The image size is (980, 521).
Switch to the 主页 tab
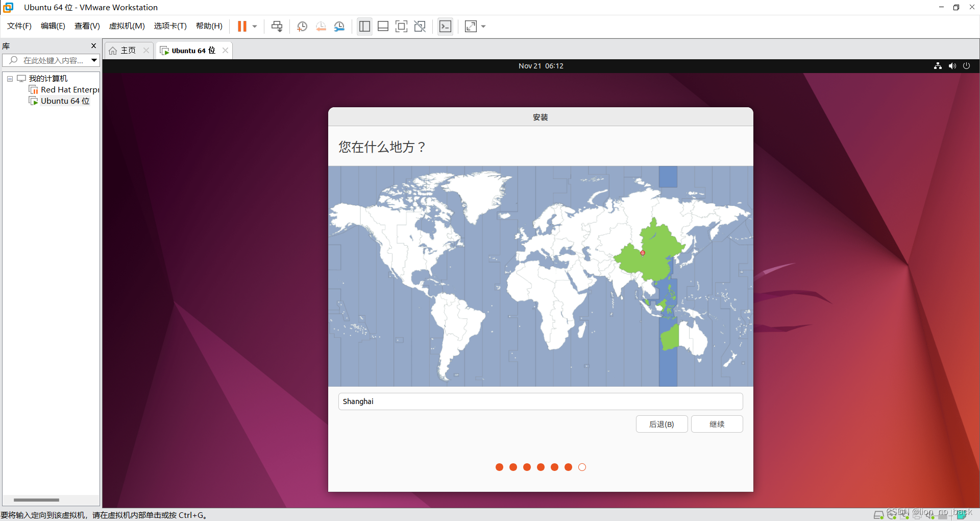127,50
